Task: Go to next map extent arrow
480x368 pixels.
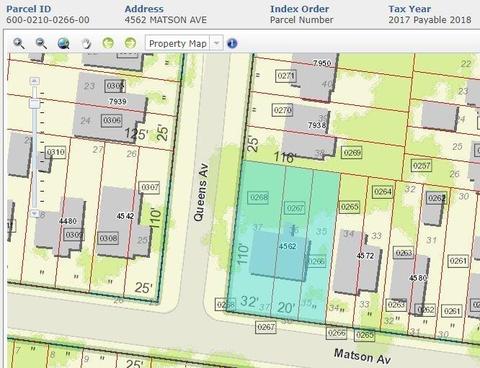Action: 130,43
